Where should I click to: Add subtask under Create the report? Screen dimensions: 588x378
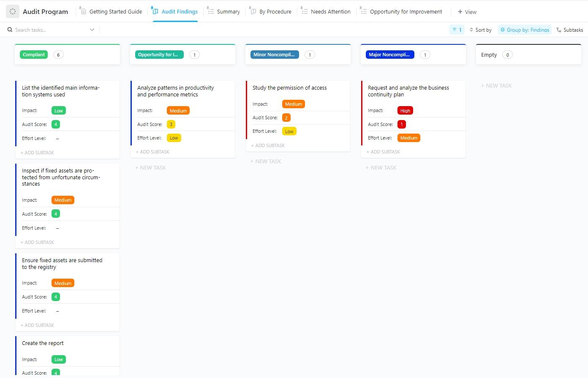point(37,376)
